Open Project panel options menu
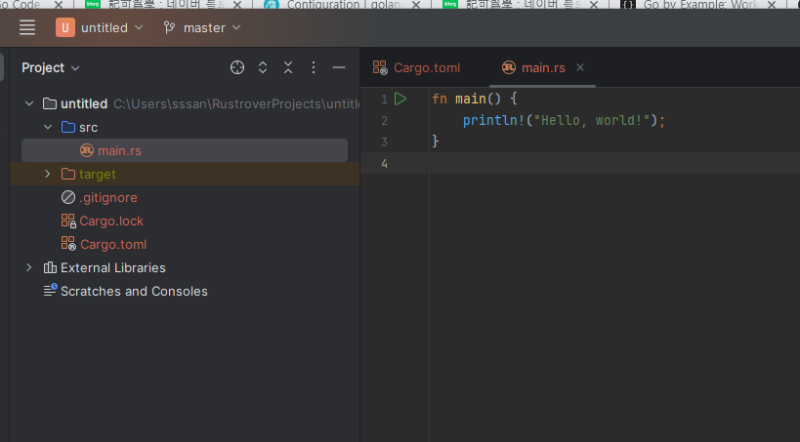Image resolution: width=800 pixels, height=442 pixels. (313, 68)
